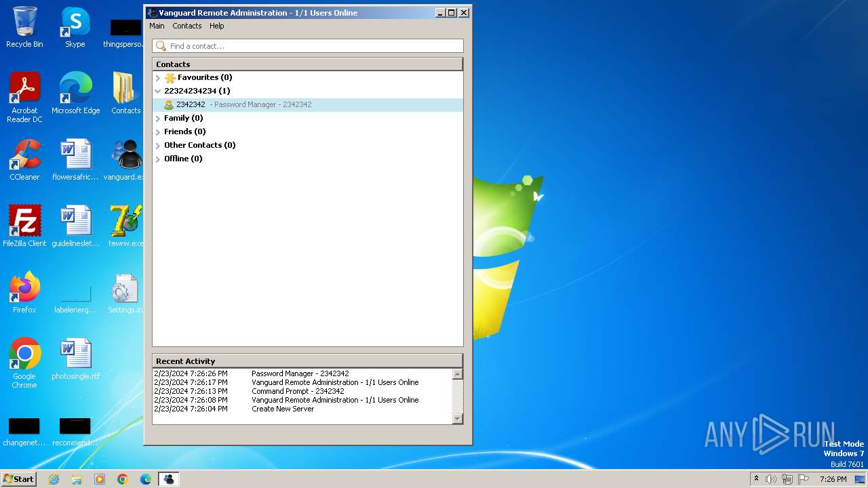Select the Family (0) group label
The height and width of the screenshot is (488, 868).
(183, 118)
